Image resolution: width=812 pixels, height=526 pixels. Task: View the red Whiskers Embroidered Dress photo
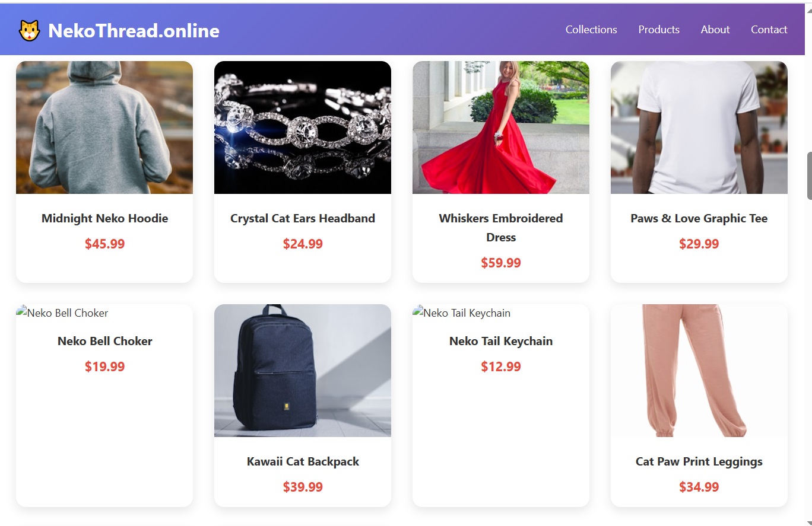[501, 127]
